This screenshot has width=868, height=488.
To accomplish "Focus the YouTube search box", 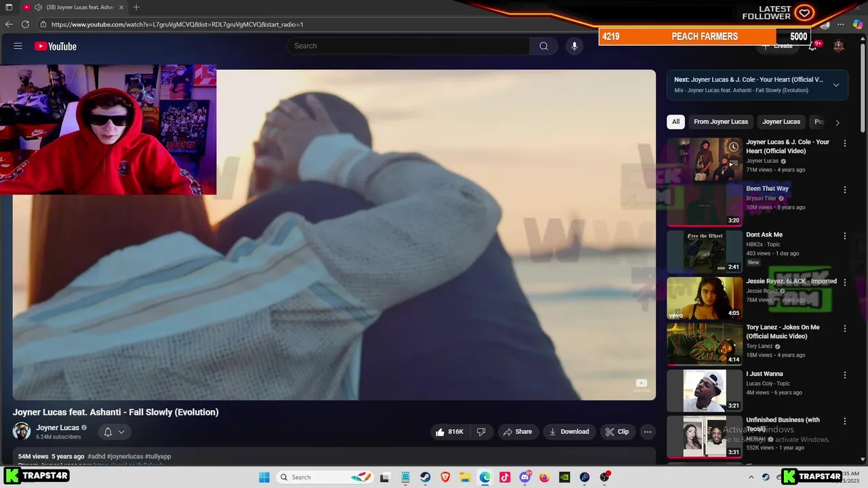I will [408, 46].
